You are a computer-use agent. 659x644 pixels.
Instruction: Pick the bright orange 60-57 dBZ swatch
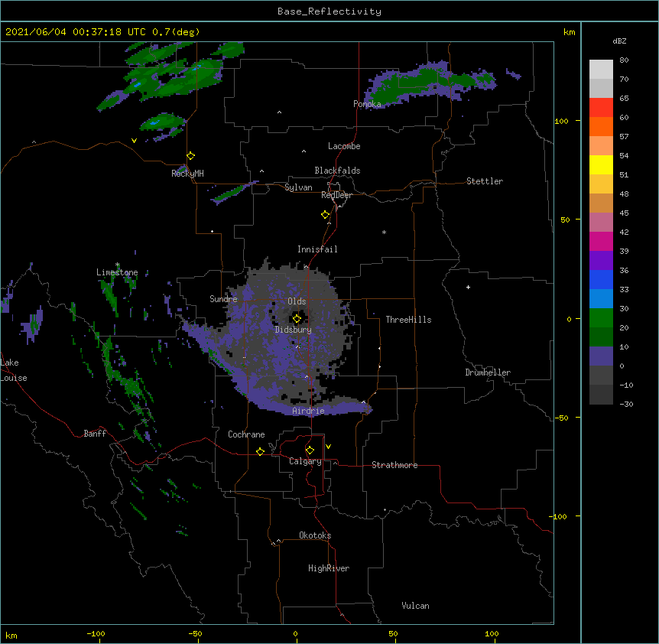point(601,127)
